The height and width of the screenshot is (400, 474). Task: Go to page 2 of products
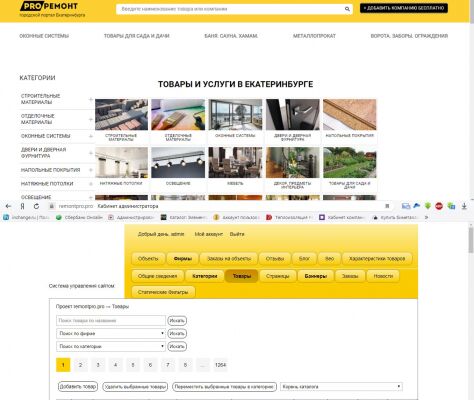(x=80, y=365)
